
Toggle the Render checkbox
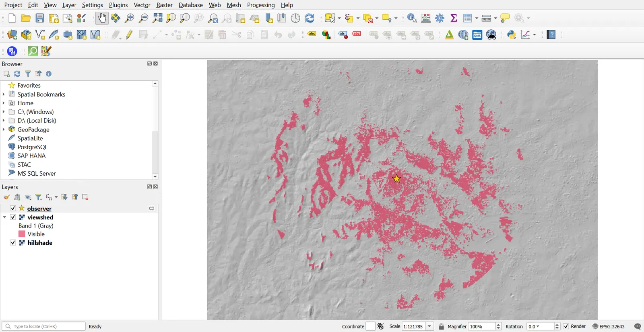pyautogui.click(x=566, y=326)
